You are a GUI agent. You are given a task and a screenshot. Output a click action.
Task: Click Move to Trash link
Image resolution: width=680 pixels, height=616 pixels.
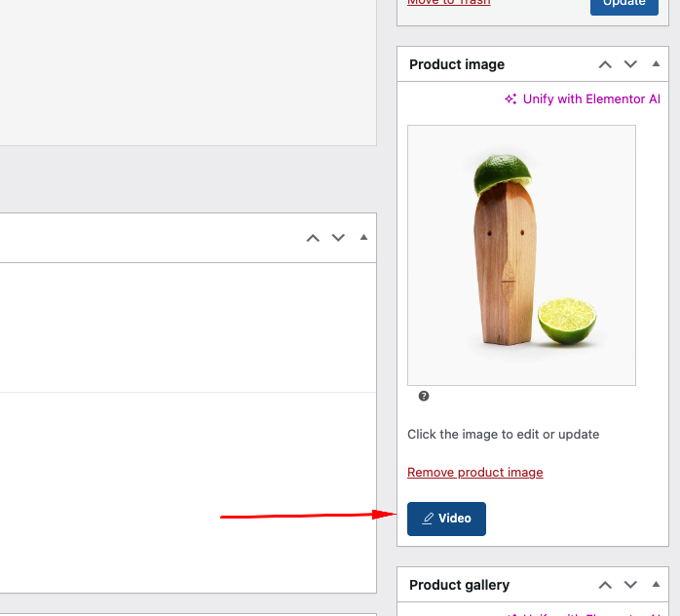point(448,3)
